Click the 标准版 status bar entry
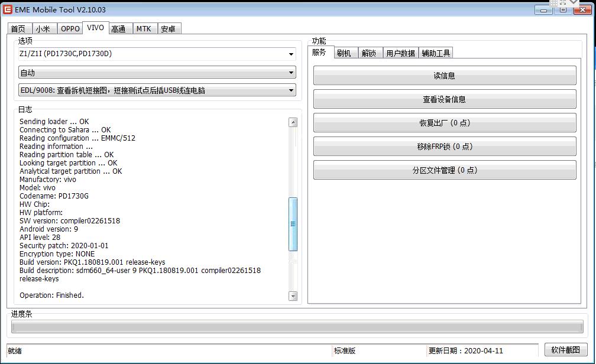 pyautogui.click(x=345, y=350)
